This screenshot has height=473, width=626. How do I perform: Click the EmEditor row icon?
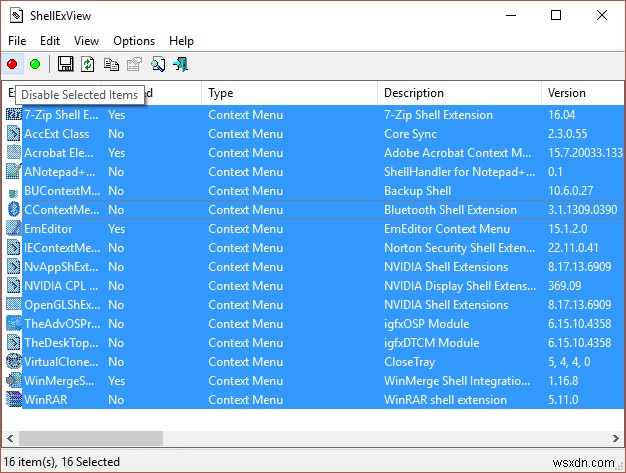pos(14,229)
